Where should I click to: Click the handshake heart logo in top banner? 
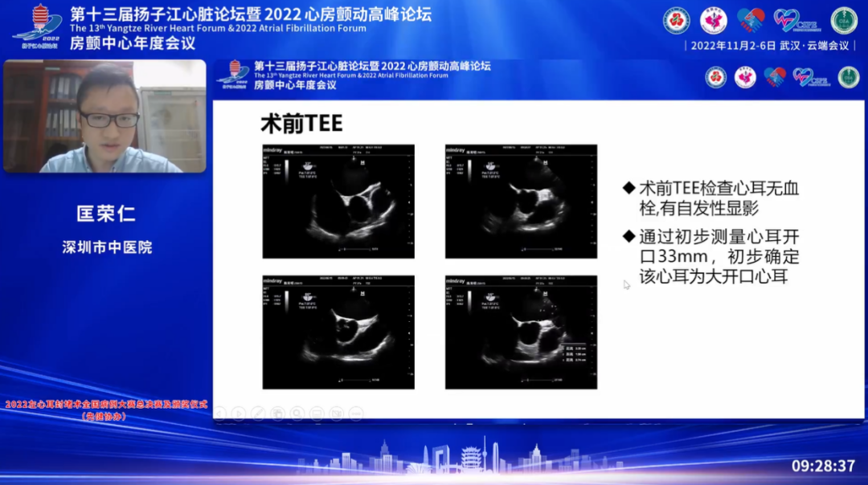[x=751, y=20]
